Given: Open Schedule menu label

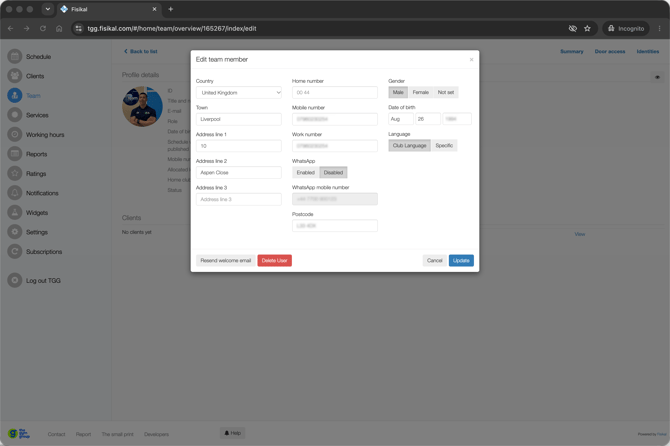Looking at the screenshot, I should pyautogui.click(x=38, y=57).
